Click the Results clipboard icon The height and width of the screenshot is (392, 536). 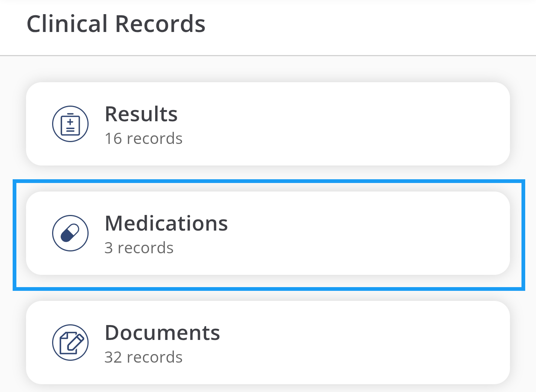(x=70, y=124)
